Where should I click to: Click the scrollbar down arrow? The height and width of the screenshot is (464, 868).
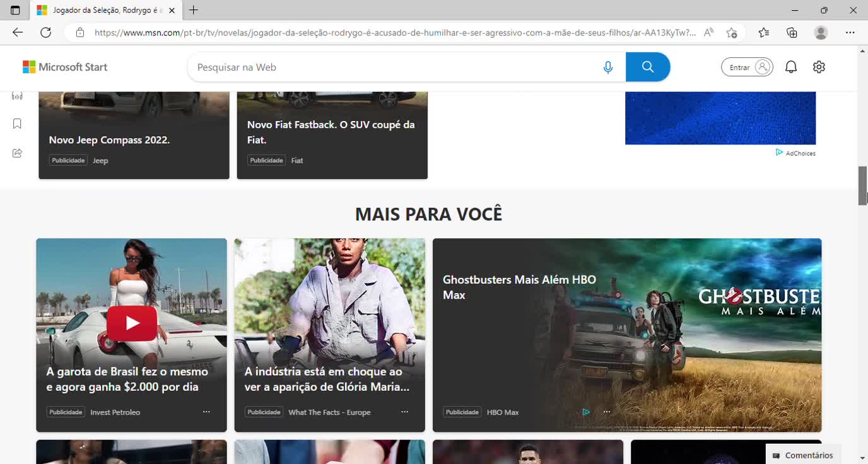862,458
